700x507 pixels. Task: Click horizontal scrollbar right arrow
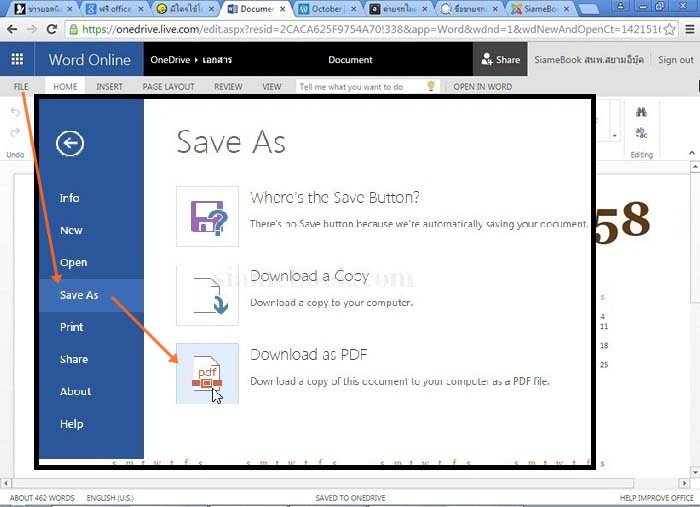[x=684, y=483]
